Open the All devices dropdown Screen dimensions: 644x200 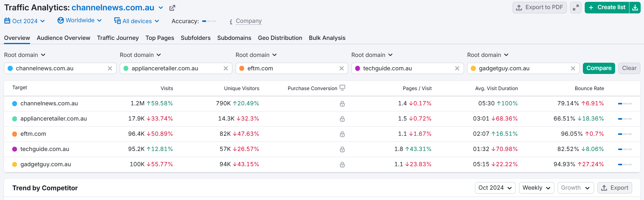click(x=137, y=21)
